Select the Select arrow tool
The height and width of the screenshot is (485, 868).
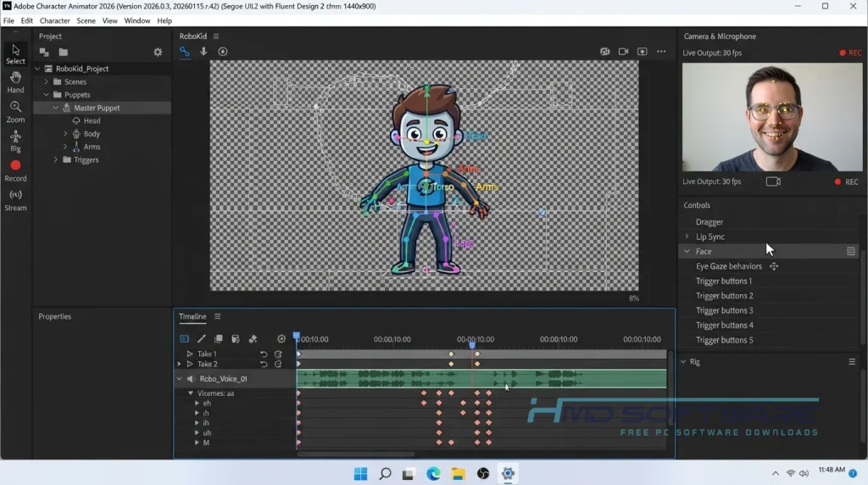pyautogui.click(x=15, y=54)
